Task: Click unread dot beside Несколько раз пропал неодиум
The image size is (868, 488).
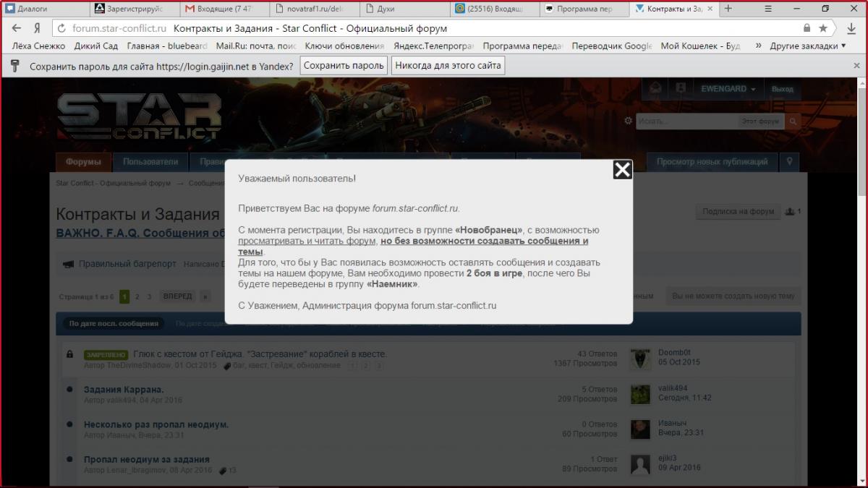Action: pyautogui.click(x=69, y=424)
